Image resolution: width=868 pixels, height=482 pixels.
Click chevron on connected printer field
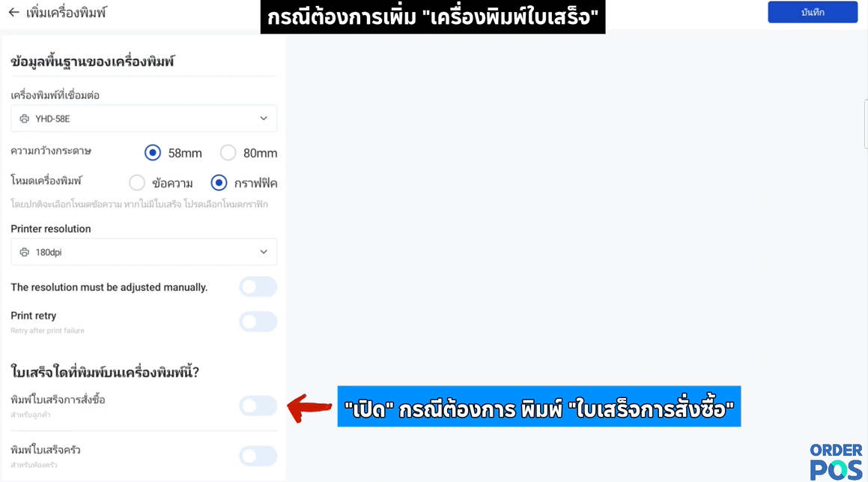click(264, 118)
